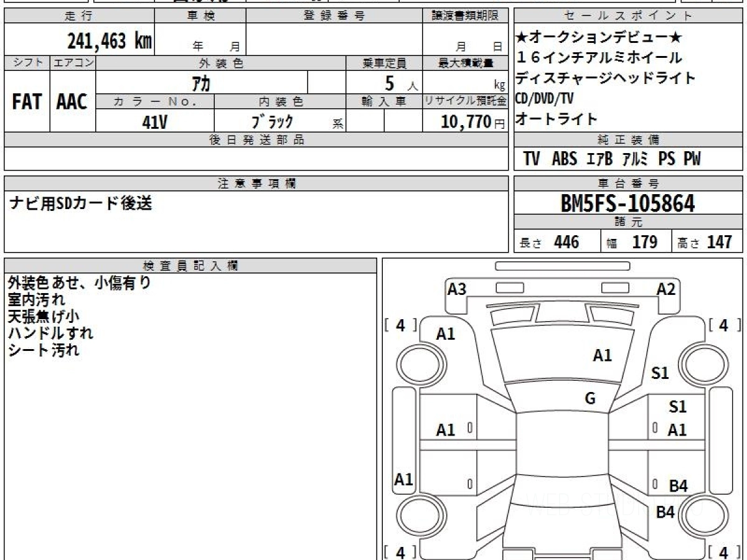747x560 pixels.
Task: Select the 後日発送部品 heading
Action: (x=256, y=140)
